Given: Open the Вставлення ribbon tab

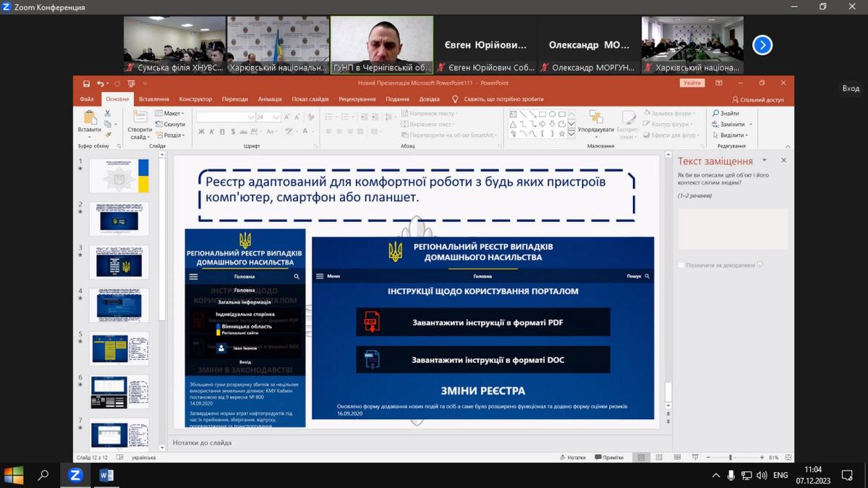Looking at the screenshot, I should point(154,99).
